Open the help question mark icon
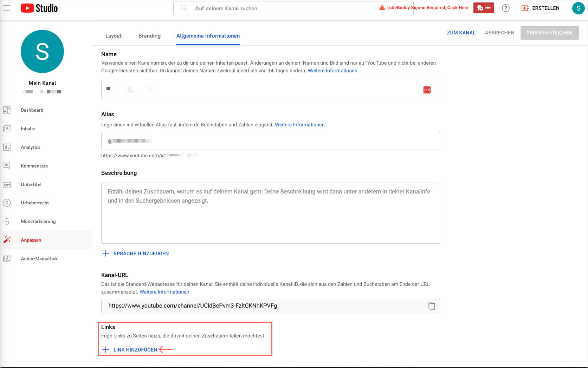The image size is (588, 368). (x=505, y=8)
